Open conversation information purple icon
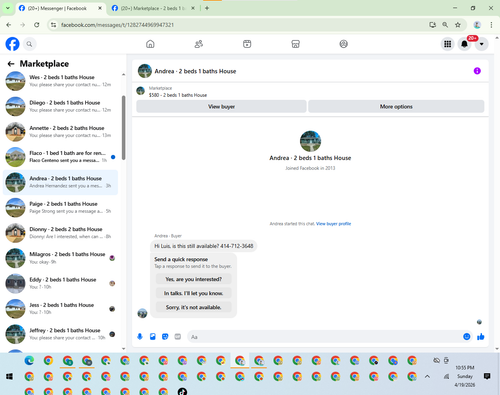Image resolution: width=500 pixels, height=395 pixels. (x=477, y=71)
